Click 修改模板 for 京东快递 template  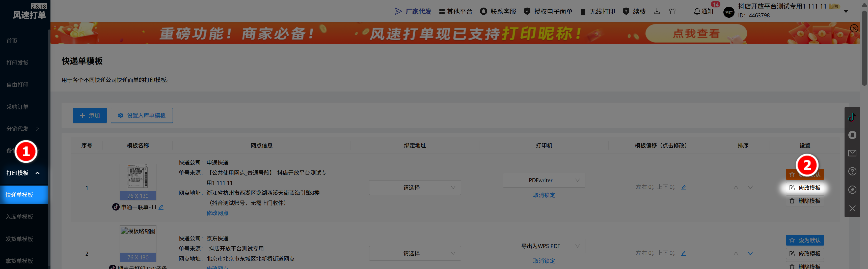click(805, 254)
